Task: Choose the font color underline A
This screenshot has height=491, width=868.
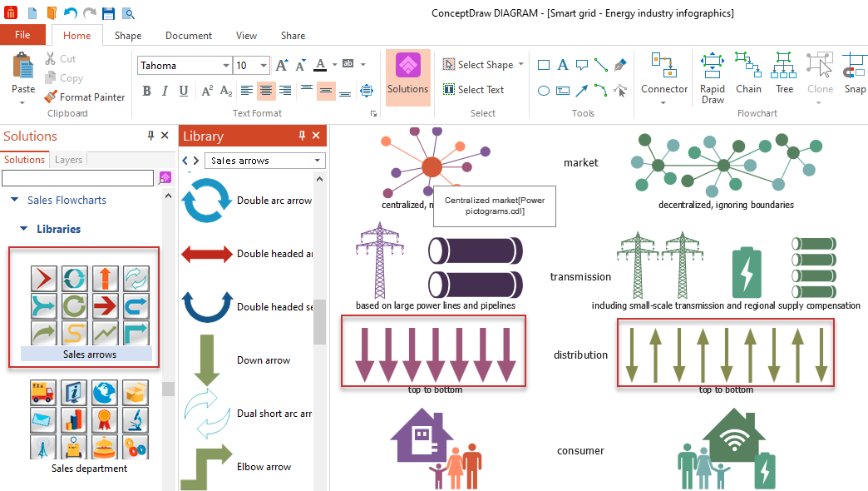Action: (320, 65)
